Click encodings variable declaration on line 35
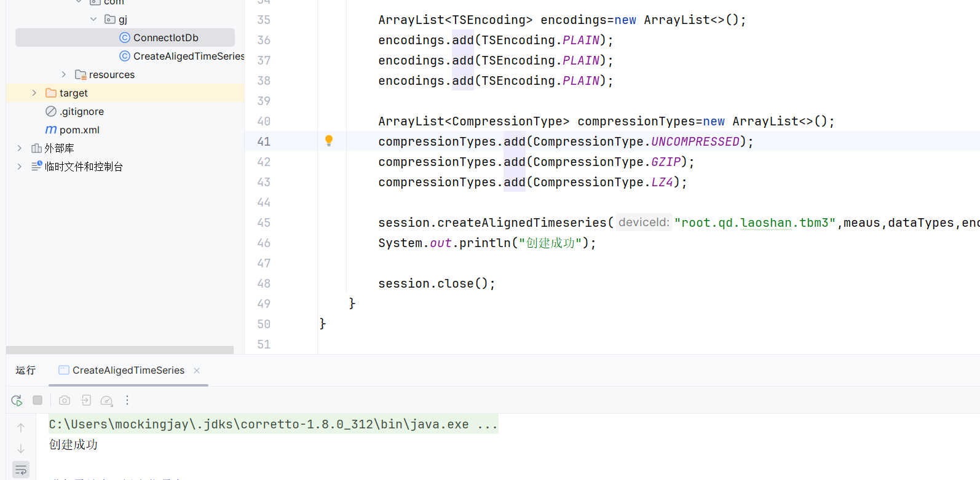The width and height of the screenshot is (980, 480). point(574,20)
